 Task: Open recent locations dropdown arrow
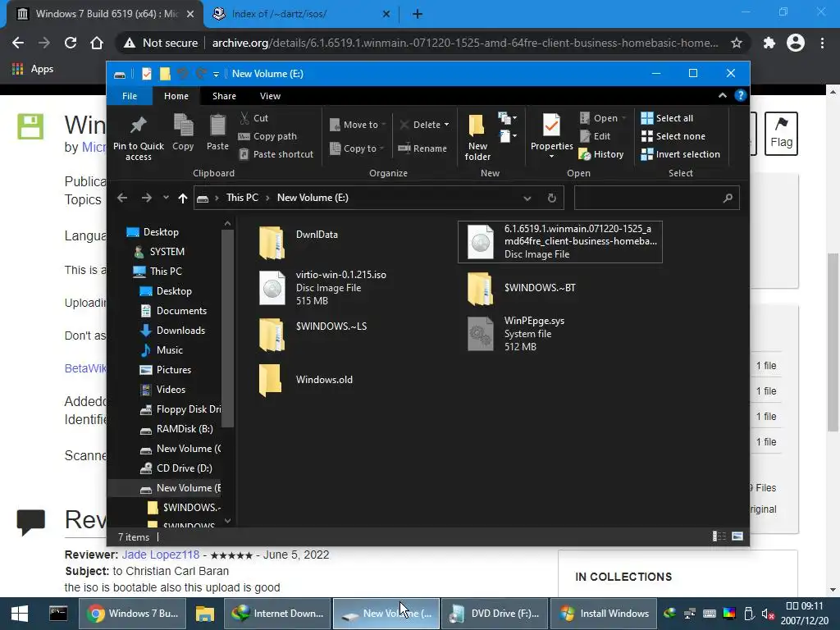pyautogui.click(x=166, y=198)
